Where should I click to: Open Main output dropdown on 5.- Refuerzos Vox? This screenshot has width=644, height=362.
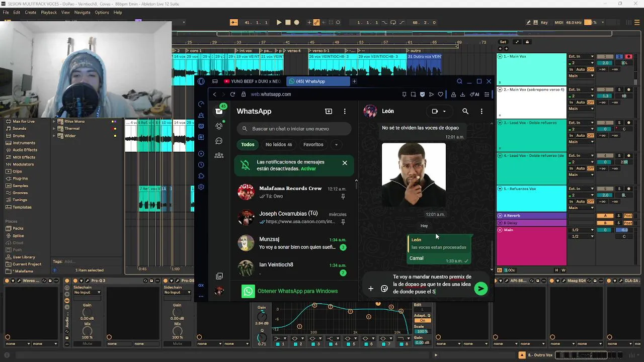(x=581, y=208)
